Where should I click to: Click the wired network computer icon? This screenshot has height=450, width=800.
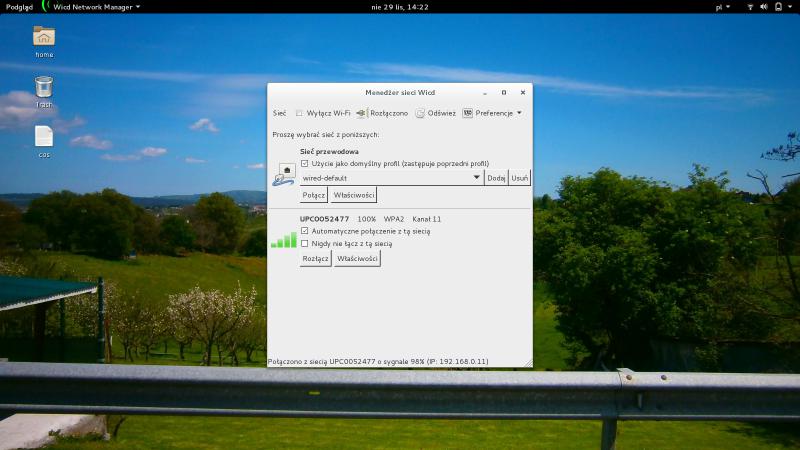coord(284,176)
